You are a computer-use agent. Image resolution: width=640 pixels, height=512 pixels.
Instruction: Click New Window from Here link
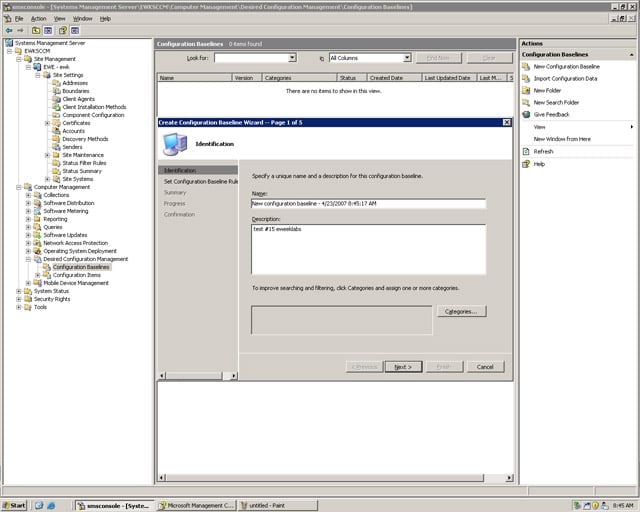coord(562,139)
